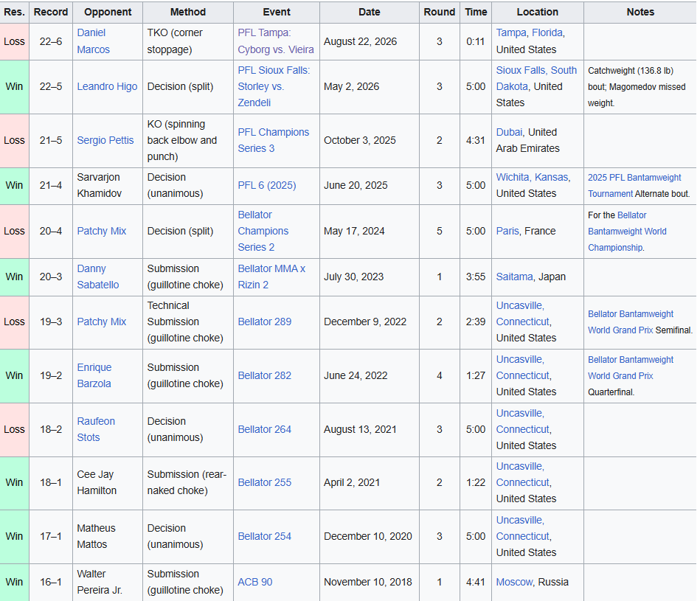Viewport: 700px width, 601px height.
Task: Select the Technical Submission (guillotine choke) cell
Action: 188,322
